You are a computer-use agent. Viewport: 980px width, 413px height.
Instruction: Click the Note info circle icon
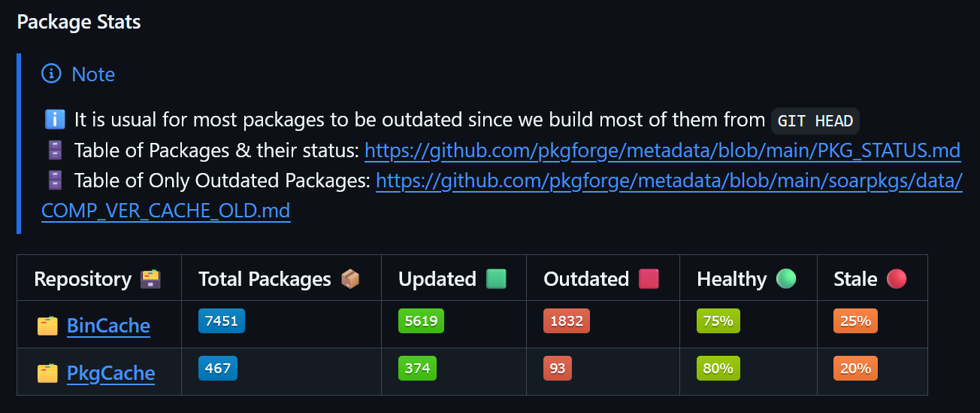[51, 74]
